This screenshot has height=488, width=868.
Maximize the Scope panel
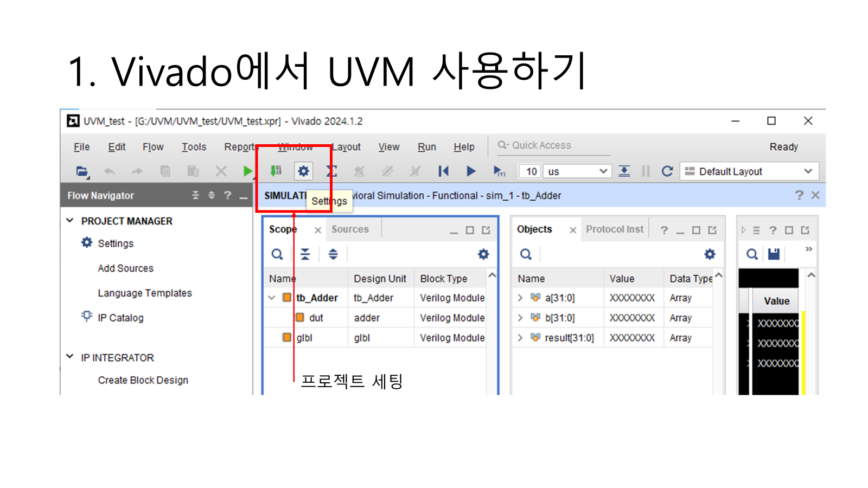pyautogui.click(x=470, y=230)
